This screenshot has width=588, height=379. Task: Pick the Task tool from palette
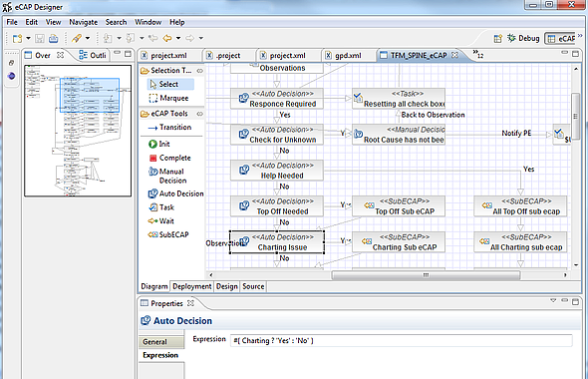point(161,207)
